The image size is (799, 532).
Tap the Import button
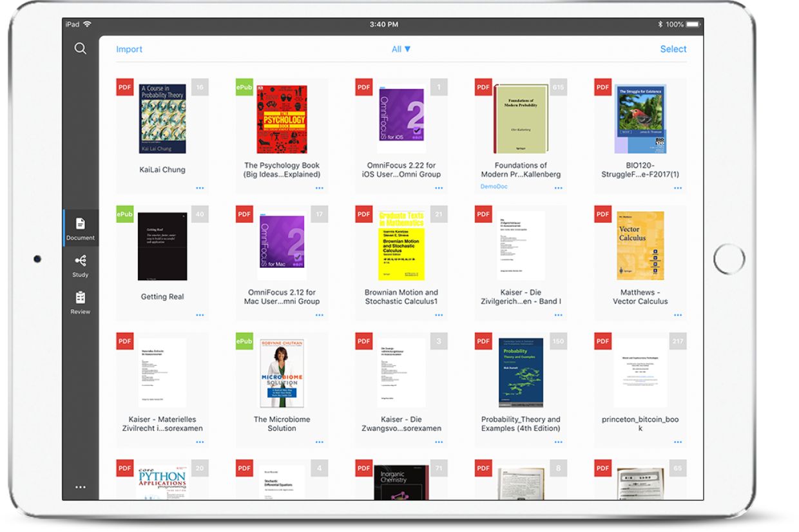click(x=129, y=49)
